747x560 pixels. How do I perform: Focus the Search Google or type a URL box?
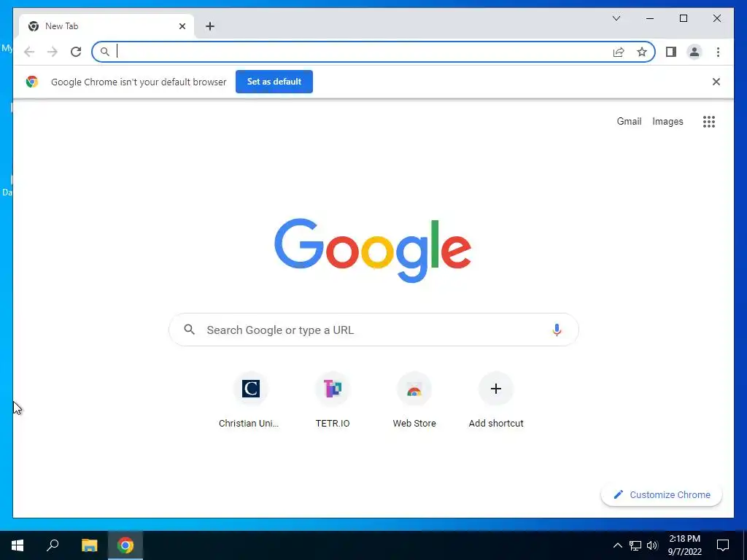(x=373, y=330)
